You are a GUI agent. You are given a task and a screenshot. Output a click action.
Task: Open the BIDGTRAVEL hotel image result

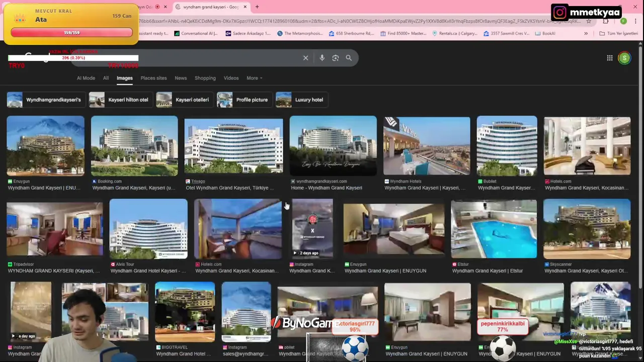click(x=185, y=312)
